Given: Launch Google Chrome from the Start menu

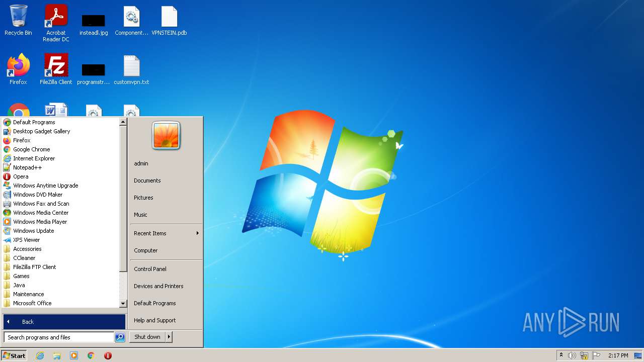Looking at the screenshot, I should click(60, 149).
